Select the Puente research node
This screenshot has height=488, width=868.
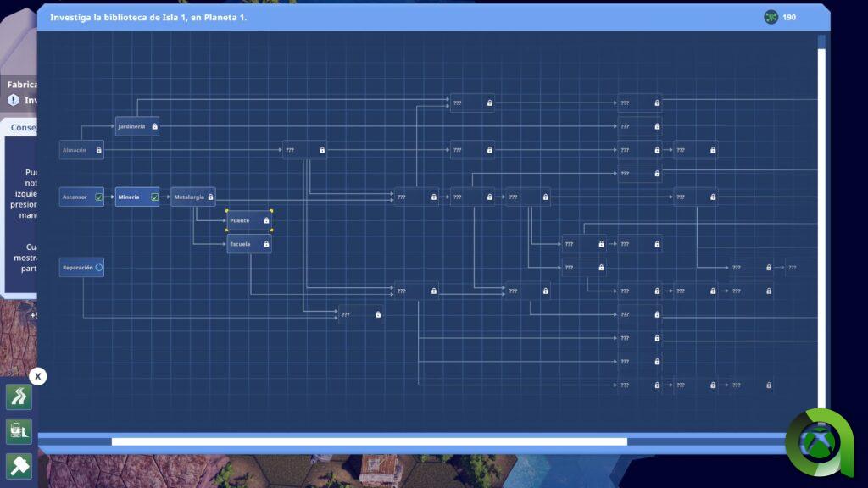point(248,220)
